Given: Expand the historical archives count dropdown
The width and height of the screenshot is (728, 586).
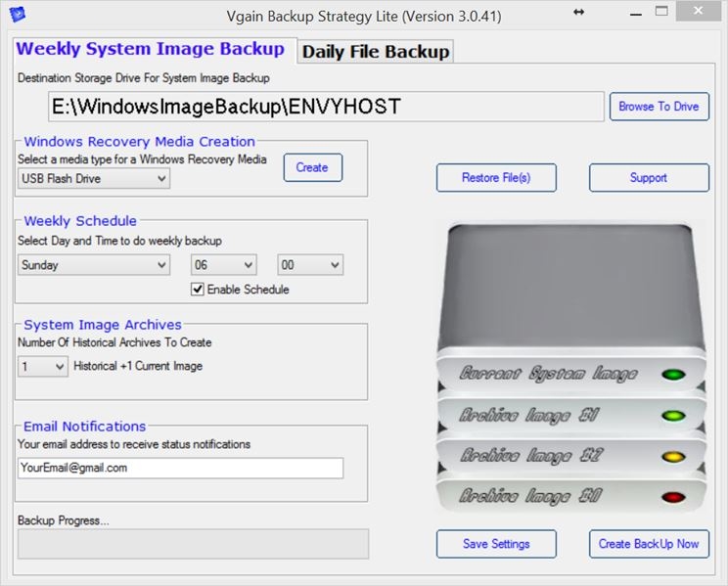Looking at the screenshot, I should click(43, 366).
